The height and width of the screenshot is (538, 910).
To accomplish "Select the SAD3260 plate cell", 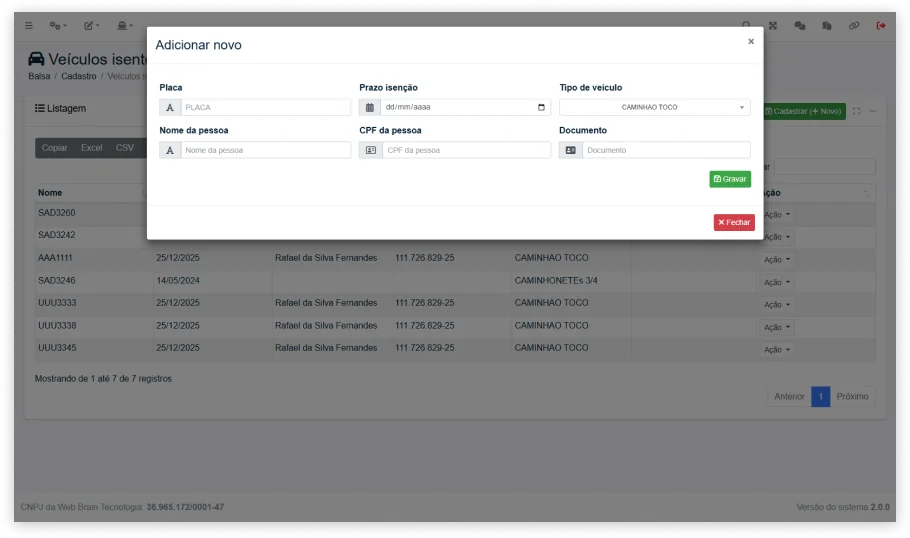I will [57, 213].
